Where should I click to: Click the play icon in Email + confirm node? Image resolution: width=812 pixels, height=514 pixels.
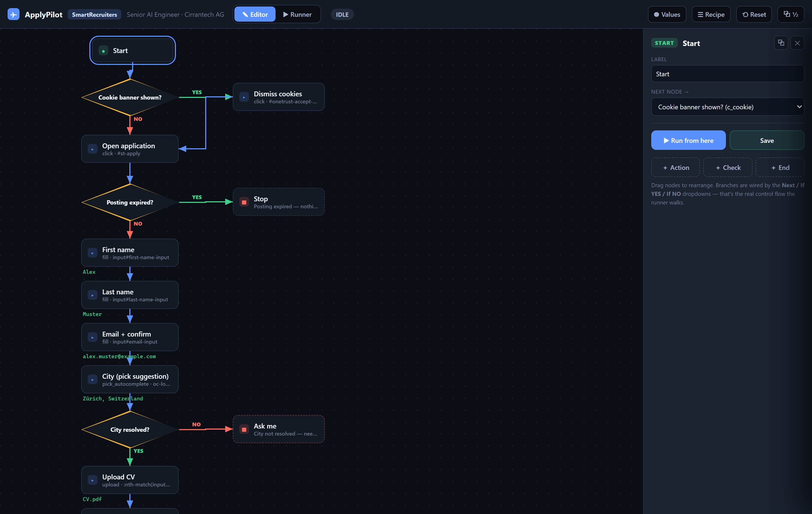(92, 337)
